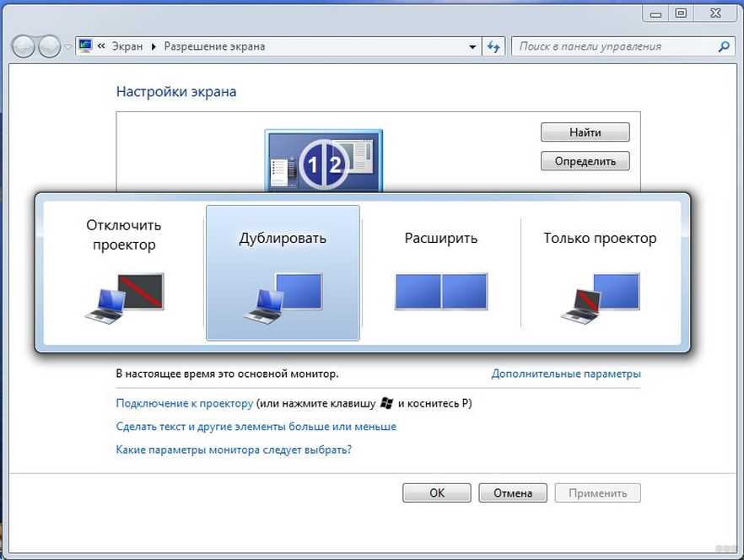Expand the breadcrumb arrow after Экран
The height and width of the screenshot is (560, 744).
[154, 46]
